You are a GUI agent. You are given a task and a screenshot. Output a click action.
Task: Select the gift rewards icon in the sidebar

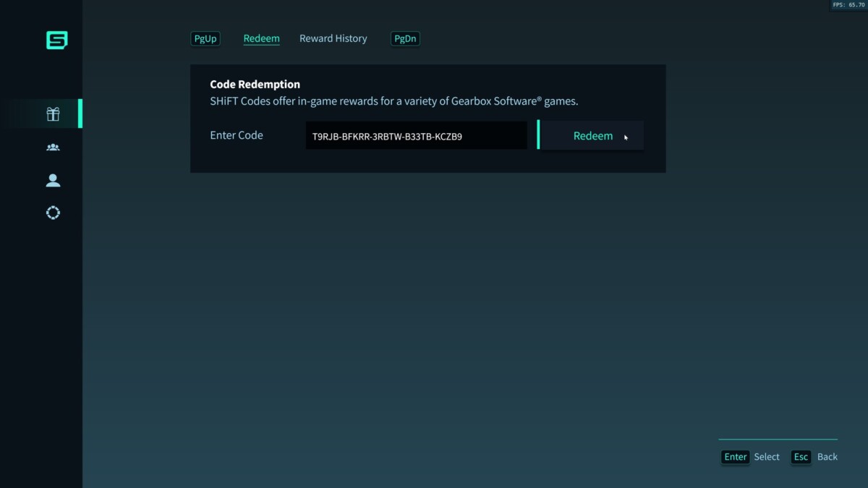coord(53,114)
